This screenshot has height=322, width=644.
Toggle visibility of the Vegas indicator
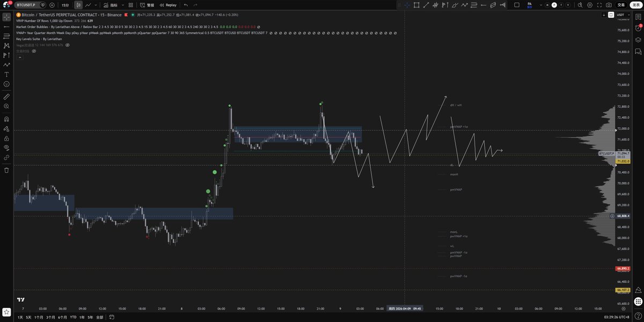click(x=67, y=45)
